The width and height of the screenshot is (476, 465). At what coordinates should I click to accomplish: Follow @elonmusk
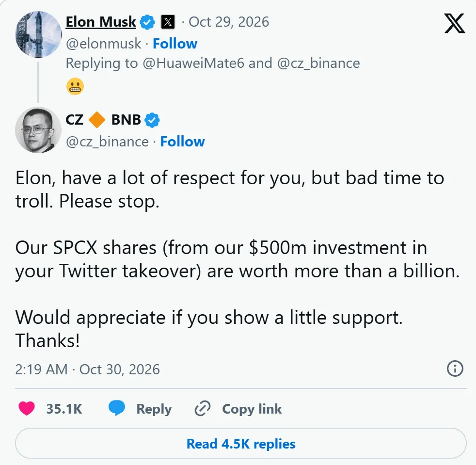[x=175, y=44]
